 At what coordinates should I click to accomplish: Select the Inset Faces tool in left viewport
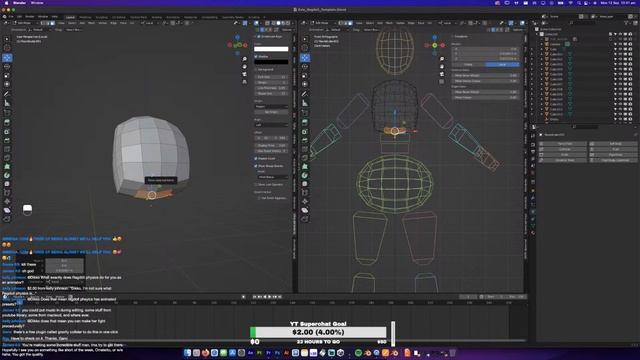(x=7, y=131)
